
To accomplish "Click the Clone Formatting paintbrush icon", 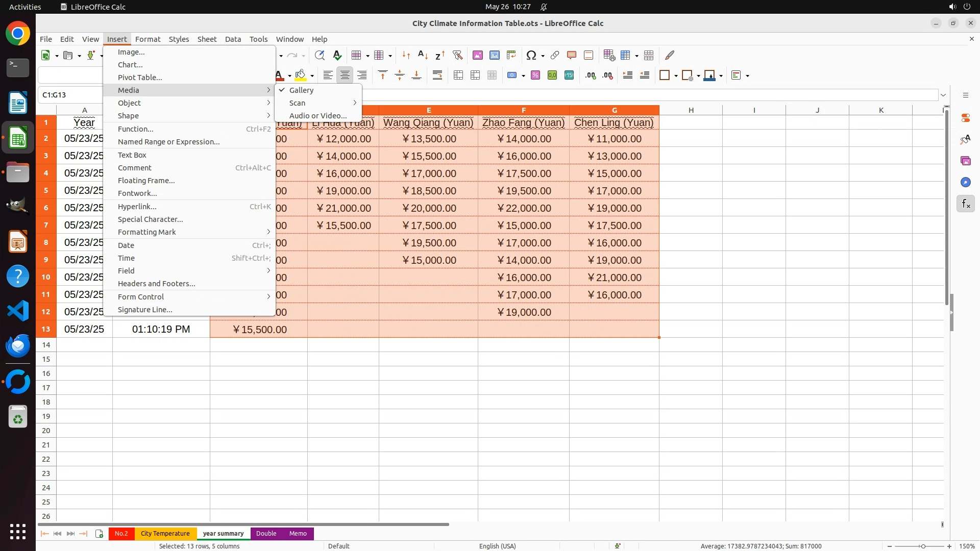I will tap(670, 55).
